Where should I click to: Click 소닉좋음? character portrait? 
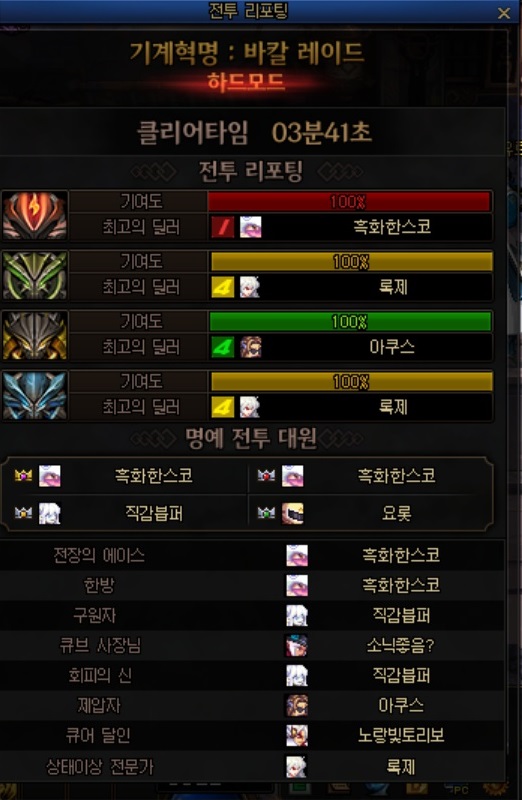pos(296,645)
